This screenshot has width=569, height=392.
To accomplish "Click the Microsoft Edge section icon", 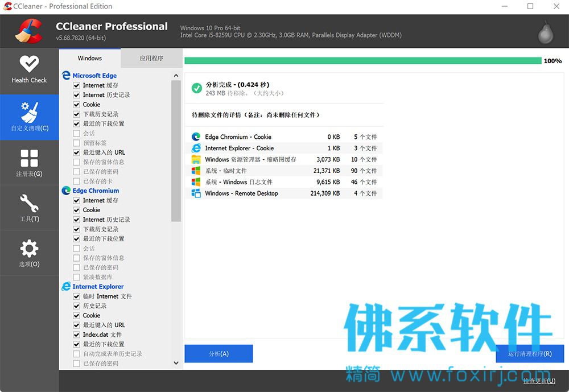I will pos(66,75).
